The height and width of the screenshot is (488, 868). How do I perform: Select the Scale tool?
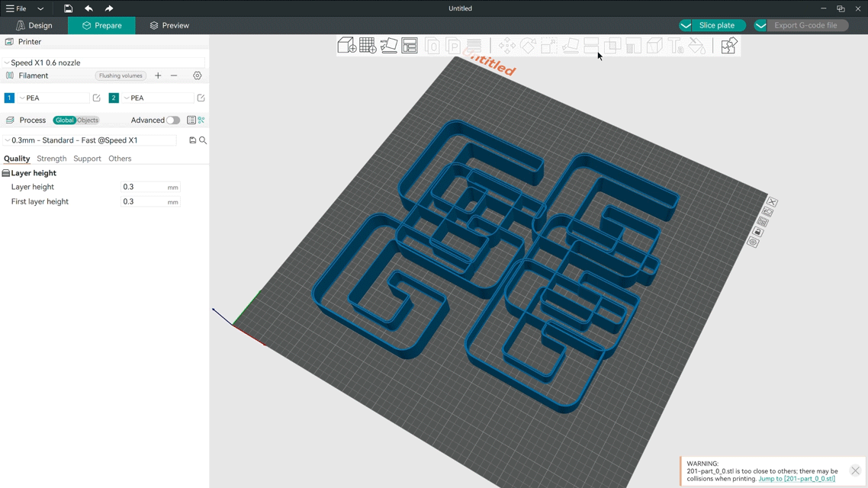(x=548, y=46)
